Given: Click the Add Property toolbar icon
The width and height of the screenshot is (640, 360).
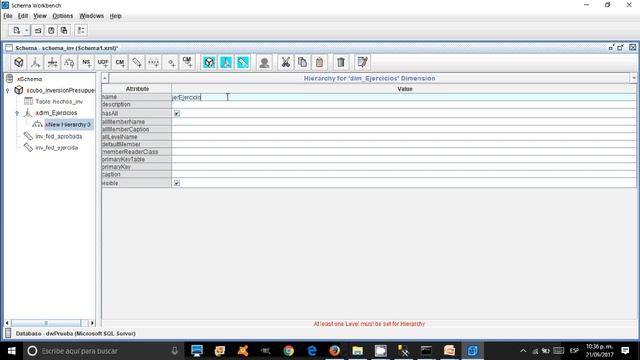Looking at the screenshot, I should (171, 62).
